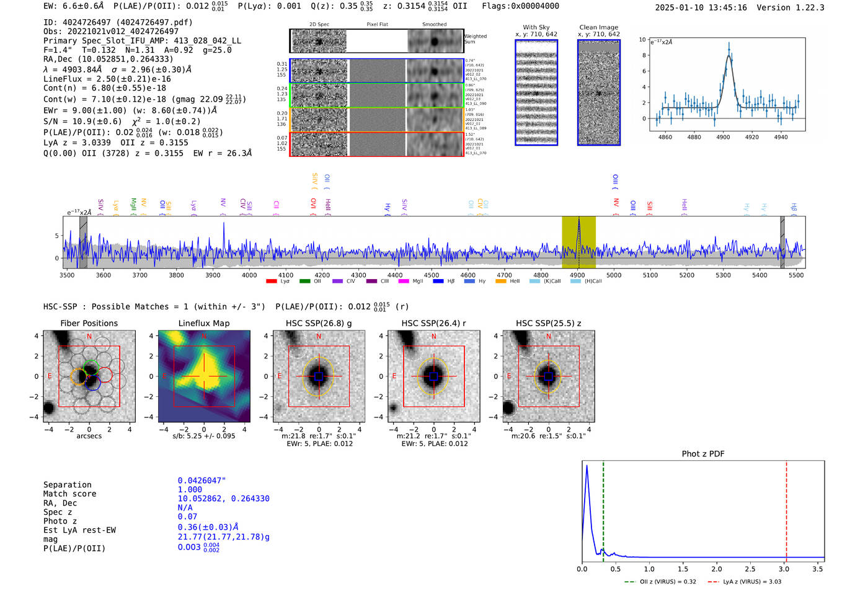Click the ID 4024726497 pdf text
The width and height of the screenshot is (868, 591).
(118, 22)
